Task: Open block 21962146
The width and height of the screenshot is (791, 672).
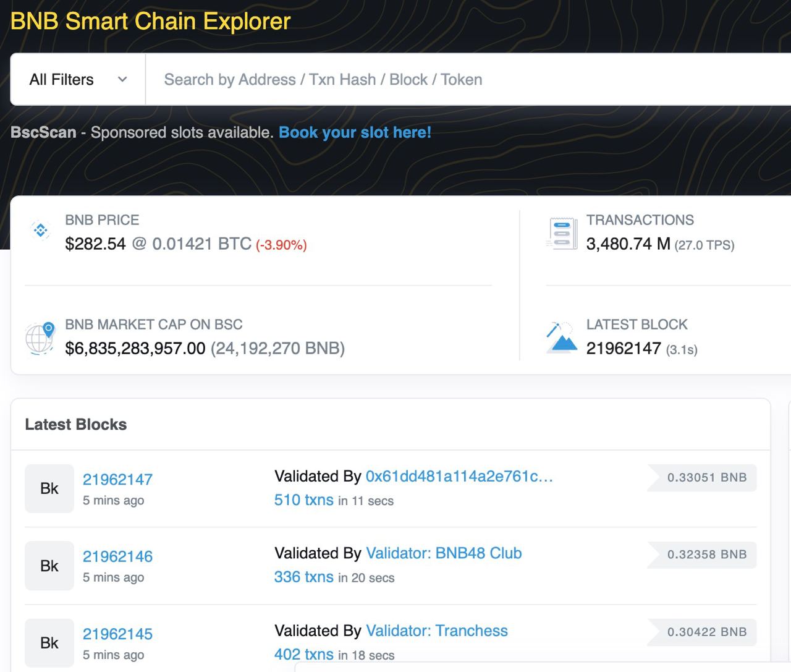Action: [117, 556]
